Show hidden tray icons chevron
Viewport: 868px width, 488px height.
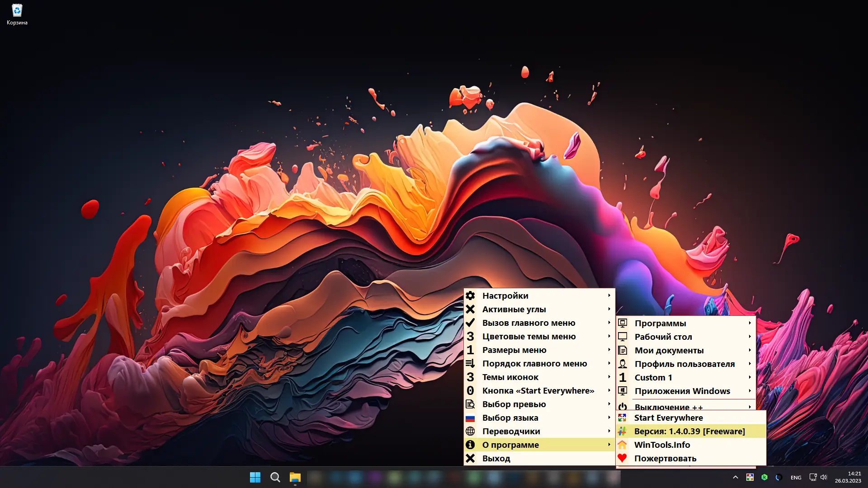click(735, 477)
